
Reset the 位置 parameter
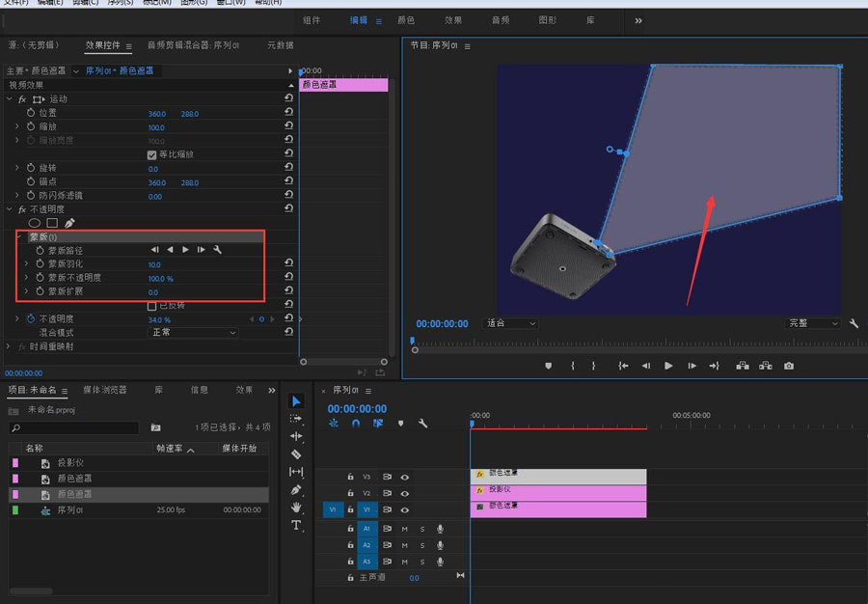click(289, 113)
